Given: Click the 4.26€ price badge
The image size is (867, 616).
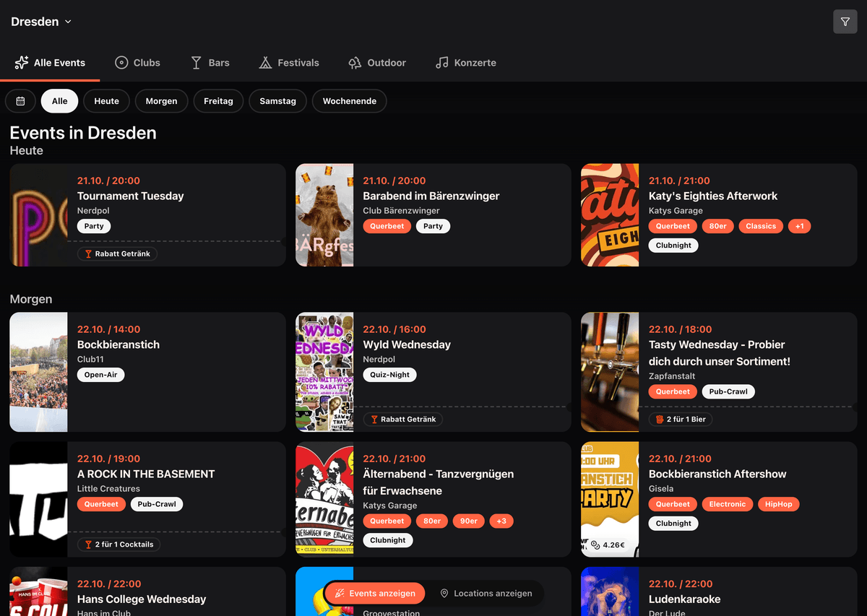Looking at the screenshot, I should pyautogui.click(x=608, y=545).
